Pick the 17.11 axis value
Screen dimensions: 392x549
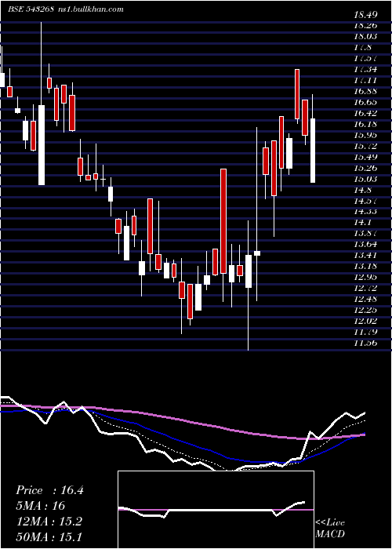click(x=365, y=80)
